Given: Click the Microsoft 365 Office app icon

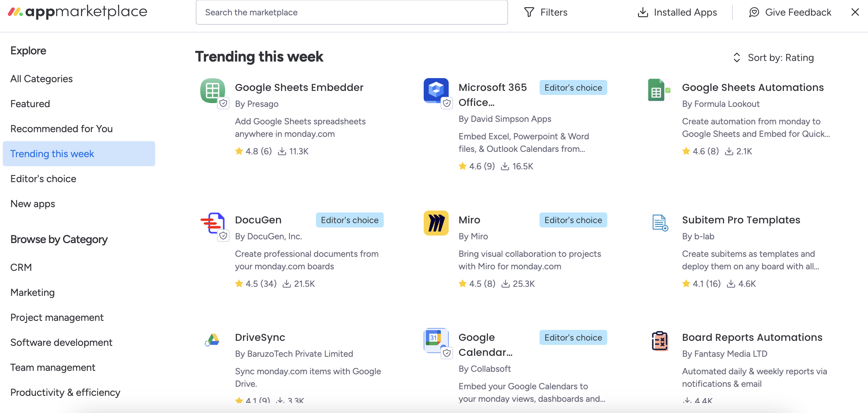Looking at the screenshot, I should [436, 90].
